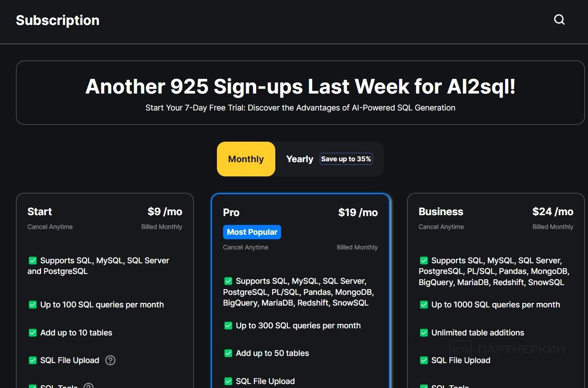588x388 pixels.
Task: Switch billing to Monthly
Action: [246, 159]
